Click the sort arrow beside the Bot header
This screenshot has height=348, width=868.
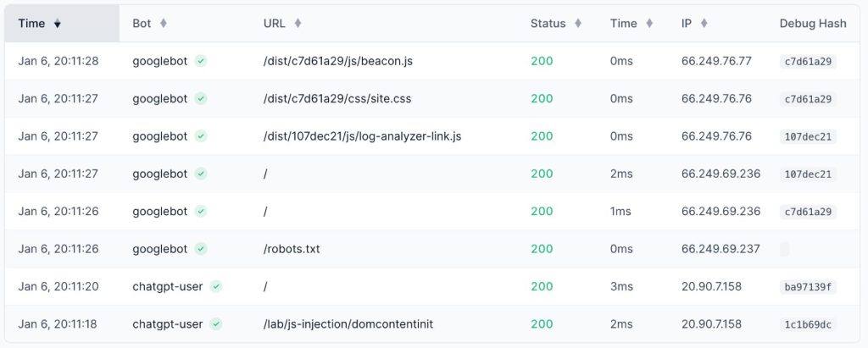(x=164, y=24)
